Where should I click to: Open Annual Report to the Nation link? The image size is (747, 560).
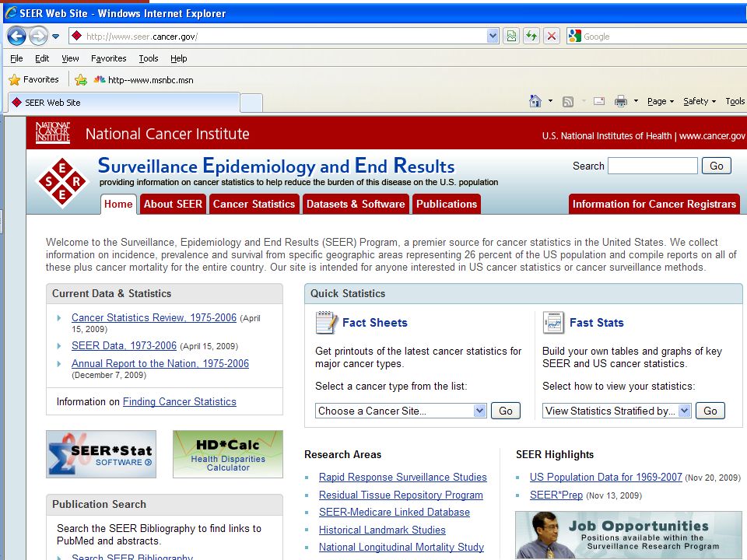(160, 363)
